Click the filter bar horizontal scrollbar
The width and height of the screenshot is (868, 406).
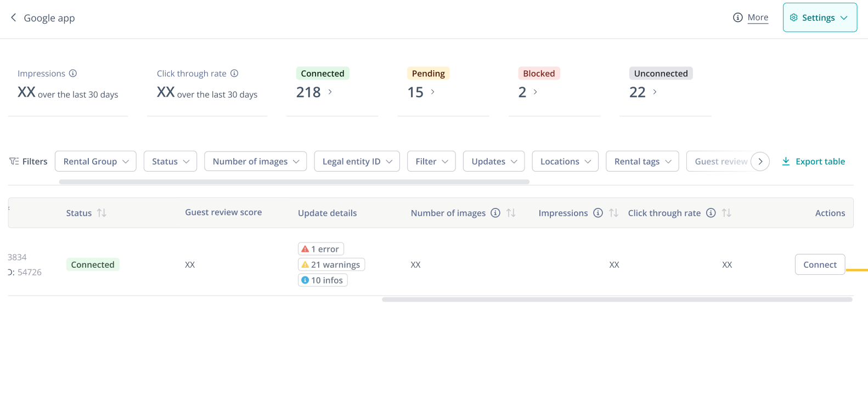(x=294, y=182)
